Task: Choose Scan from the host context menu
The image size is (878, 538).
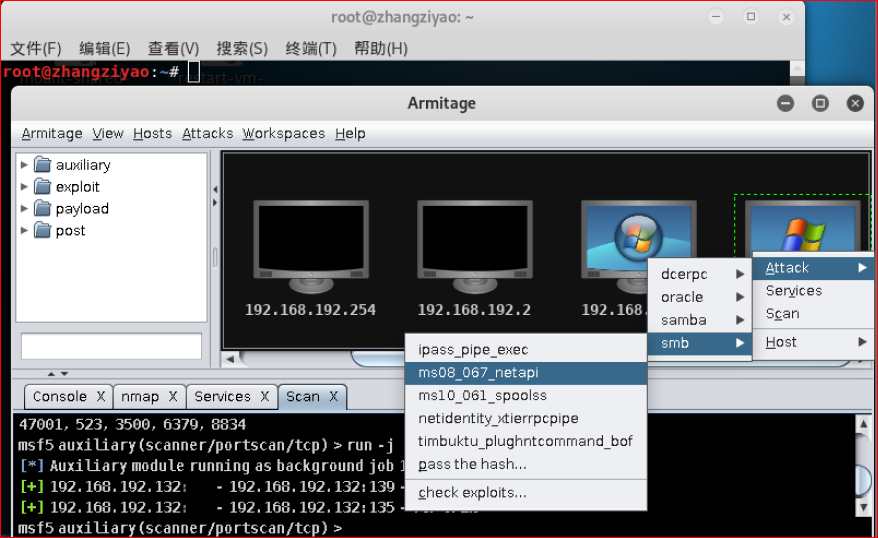Action: click(x=814, y=314)
